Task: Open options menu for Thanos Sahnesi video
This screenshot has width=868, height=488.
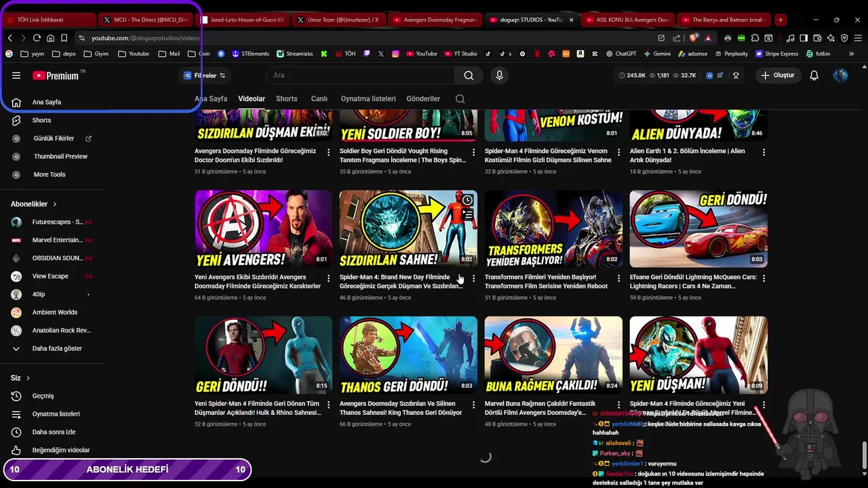Action: pos(473,405)
